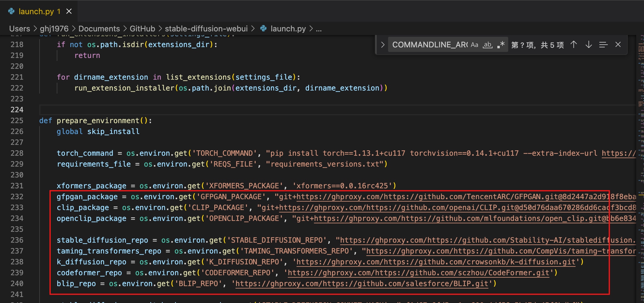Click the minimap on the right edge
The image size is (644, 303).
[x=640, y=169]
